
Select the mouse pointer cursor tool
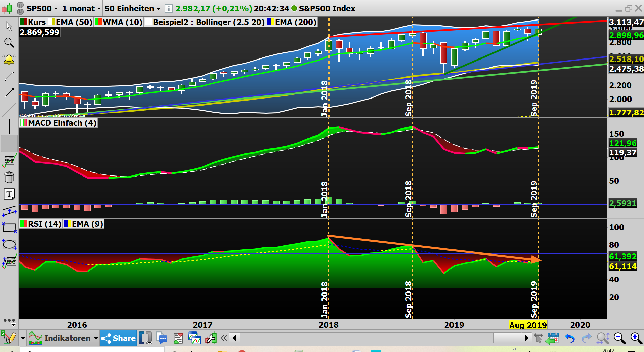click(x=9, y=26)
